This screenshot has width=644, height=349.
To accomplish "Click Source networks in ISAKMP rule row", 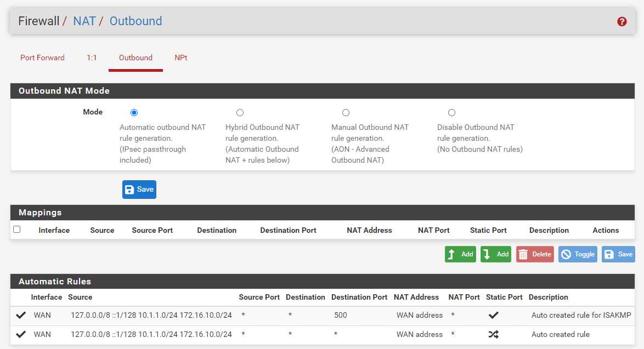I will click(151, 316).
